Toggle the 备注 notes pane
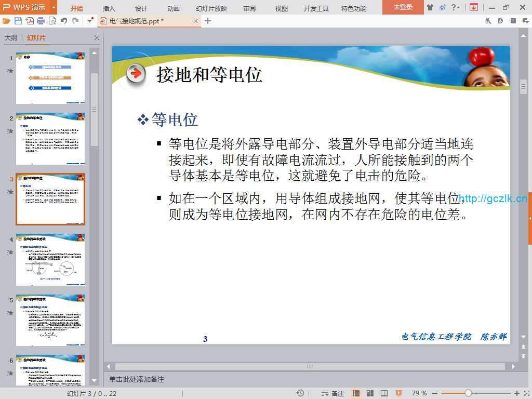This screenshot has width=532, height=399. [x=332, y=393]
